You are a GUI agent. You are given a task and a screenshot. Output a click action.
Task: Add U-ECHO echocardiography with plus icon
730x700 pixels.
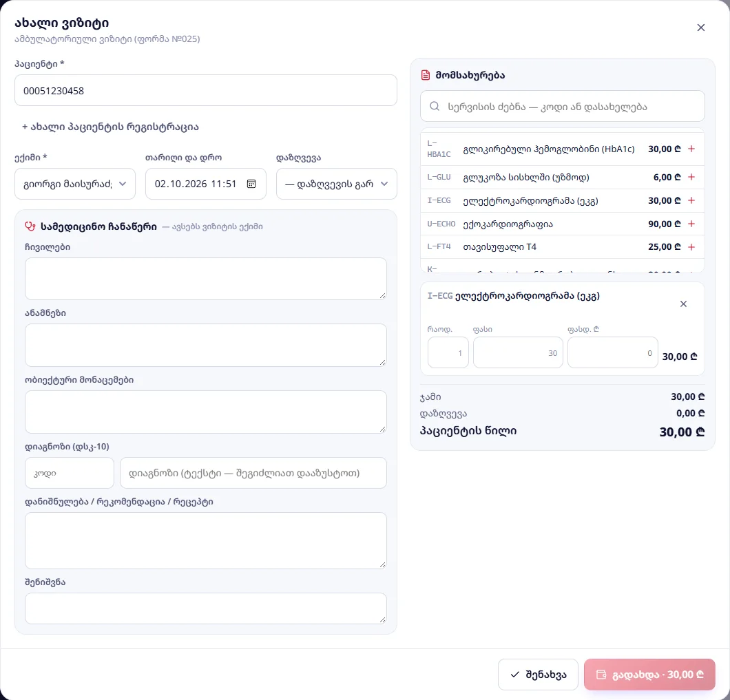coord(691,224)
